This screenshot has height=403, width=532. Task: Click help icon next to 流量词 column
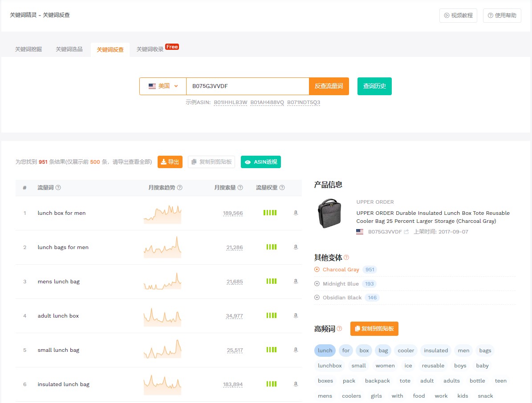click(x=58, y=187)
